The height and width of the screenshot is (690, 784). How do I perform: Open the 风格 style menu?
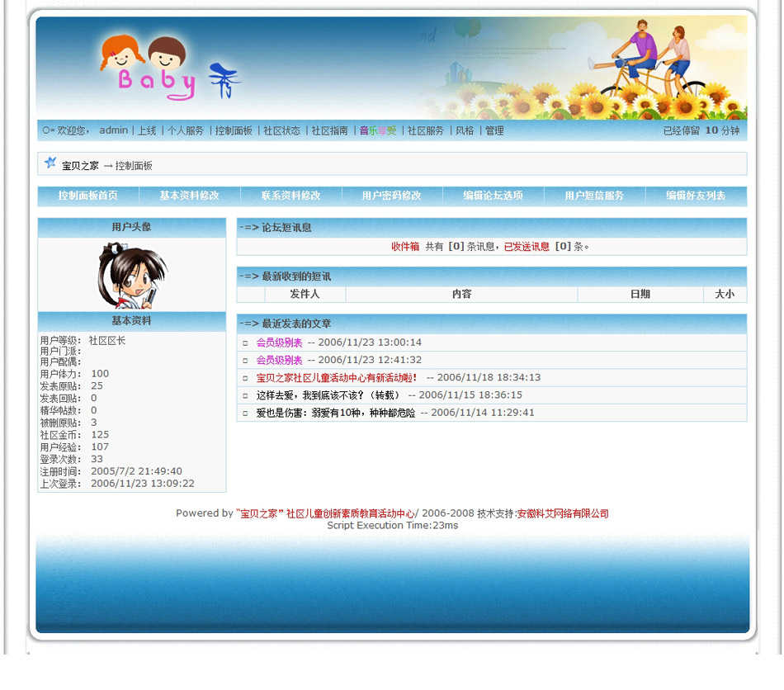tap(465, 130)
